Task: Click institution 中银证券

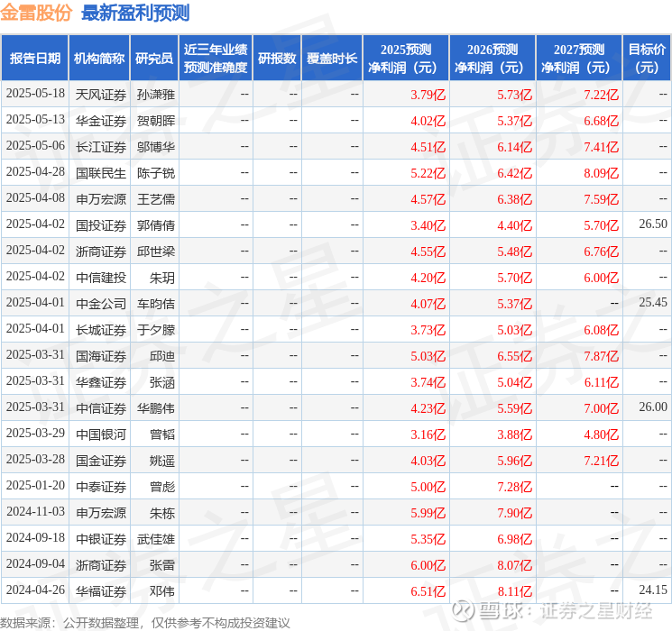Action: (101, 538)
